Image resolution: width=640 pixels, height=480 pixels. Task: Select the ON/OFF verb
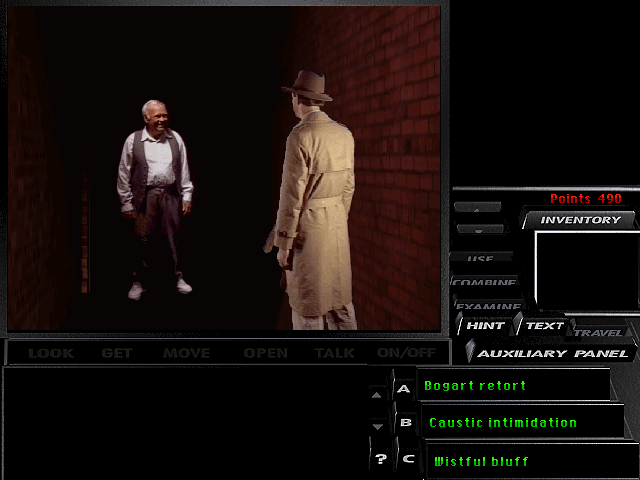[x=406, y=353]
